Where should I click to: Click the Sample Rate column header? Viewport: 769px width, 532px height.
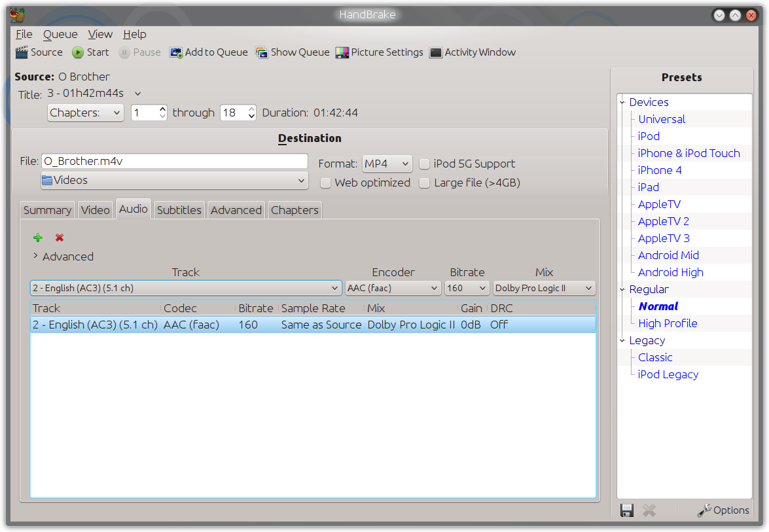coord(321,308)
